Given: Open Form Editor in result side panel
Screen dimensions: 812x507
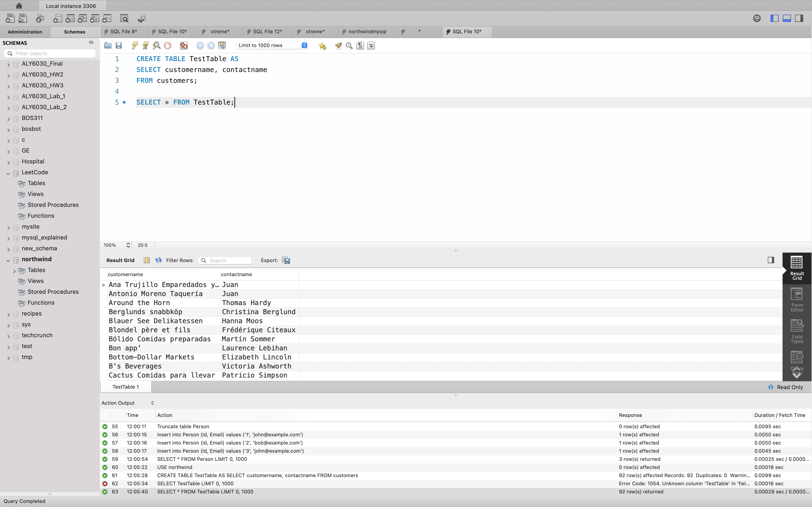Looking at the screenshot, I should pos(797,300).
